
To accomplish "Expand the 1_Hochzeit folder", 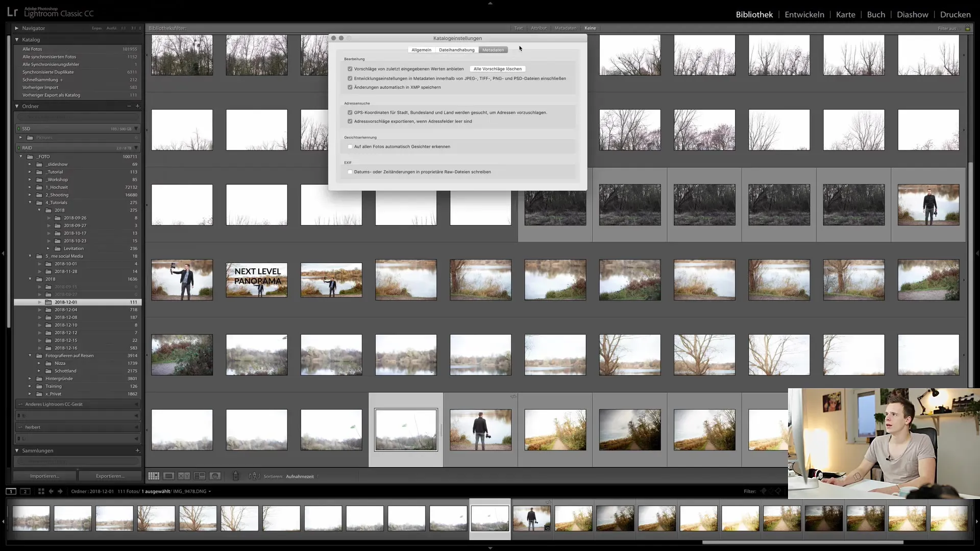I will tap(30, 187).
